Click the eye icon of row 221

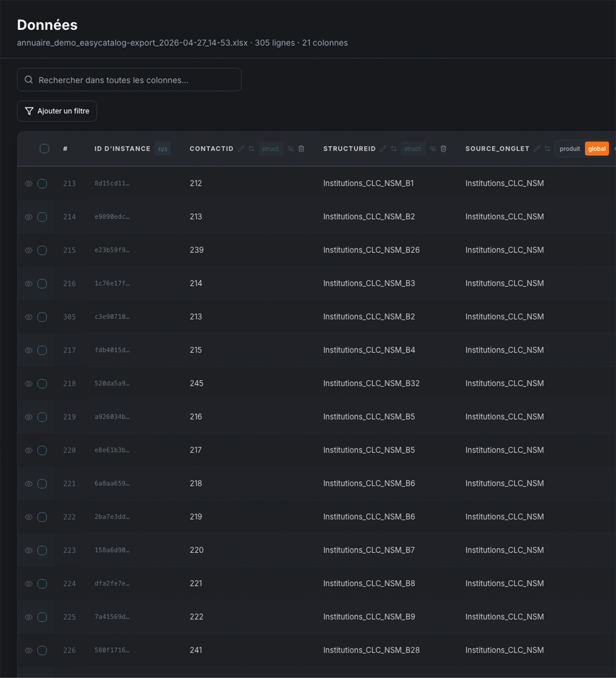click(x=28, y=484)
